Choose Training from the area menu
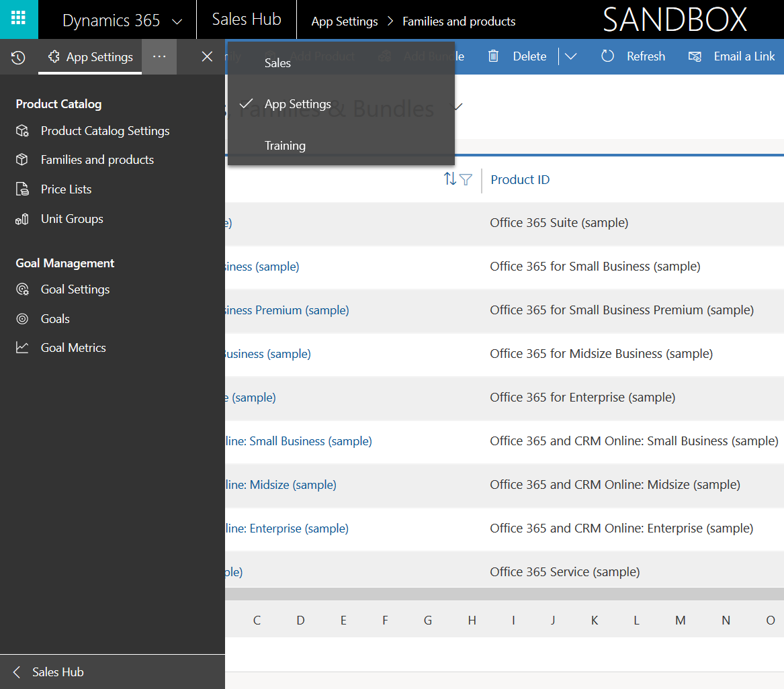 point(341,146)
